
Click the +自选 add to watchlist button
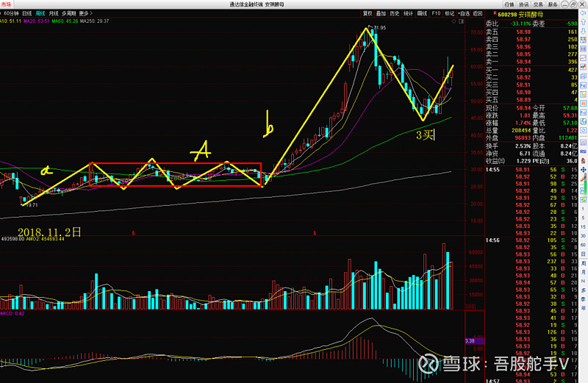[464, 13]
